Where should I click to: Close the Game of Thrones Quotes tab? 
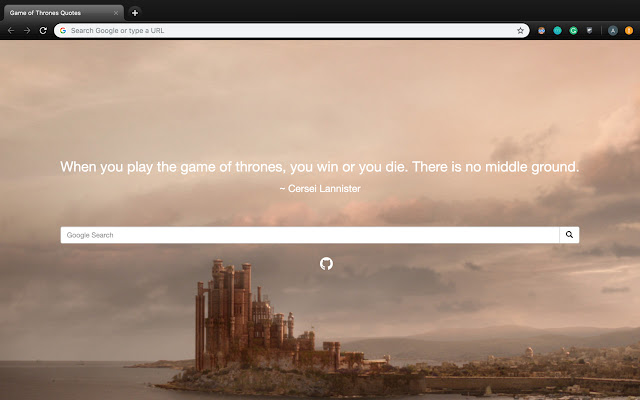pos(116,13)
